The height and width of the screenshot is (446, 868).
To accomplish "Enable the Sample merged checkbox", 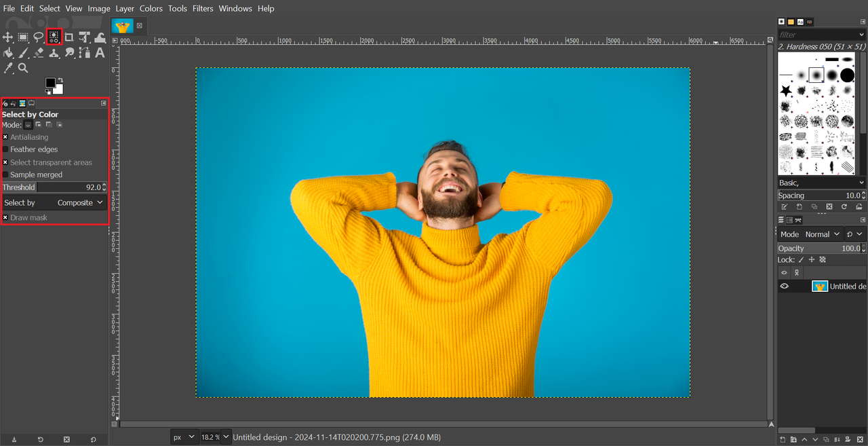I will pyautogui.click(x=5, y=174).
